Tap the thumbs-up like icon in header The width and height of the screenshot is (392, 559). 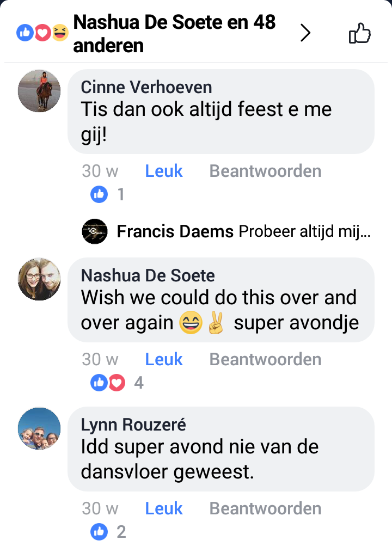point(359,34)
